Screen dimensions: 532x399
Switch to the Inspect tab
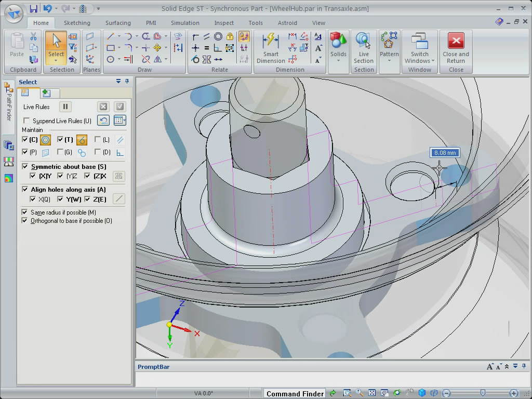(224, 23)
